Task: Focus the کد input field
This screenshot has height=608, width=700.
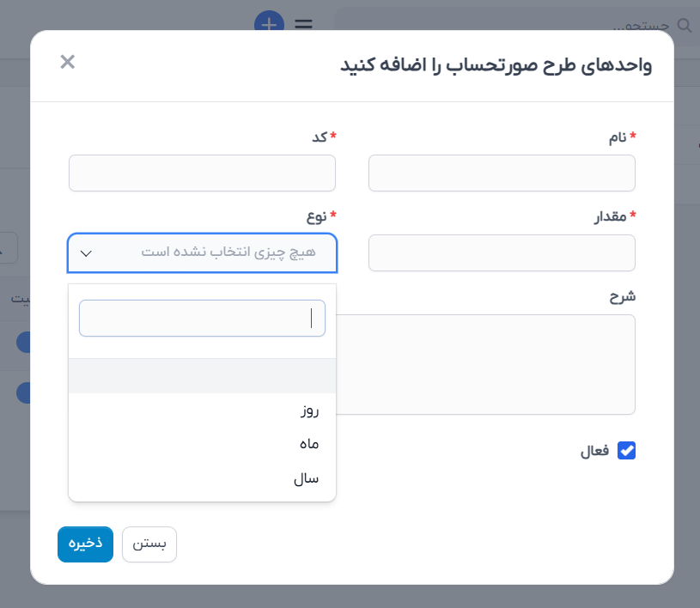Action: (202, 173)
